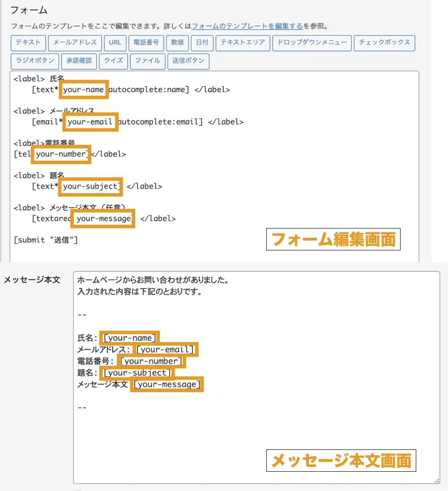Click the テキスト tag generator button

tap(28, 43)
